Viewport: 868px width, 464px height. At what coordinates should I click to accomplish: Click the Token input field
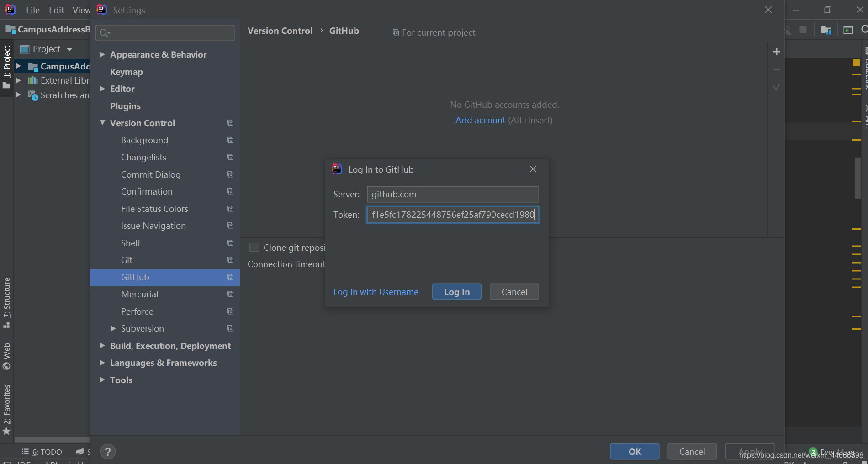tap(453, 215)
